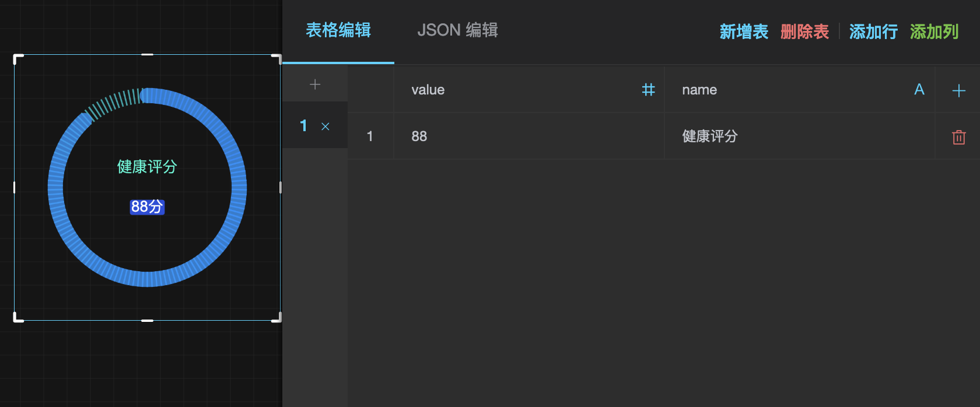
Task: Close table tab 1 with the x icon
Action: coord(325,127)
